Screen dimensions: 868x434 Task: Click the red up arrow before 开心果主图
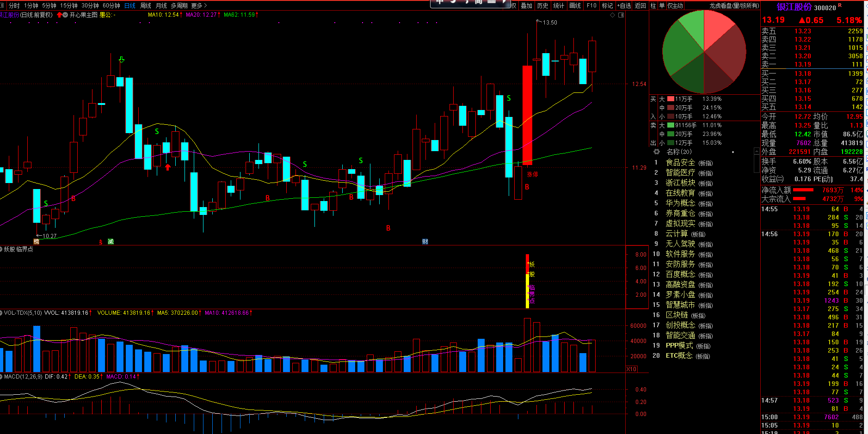tap(59, 15)
